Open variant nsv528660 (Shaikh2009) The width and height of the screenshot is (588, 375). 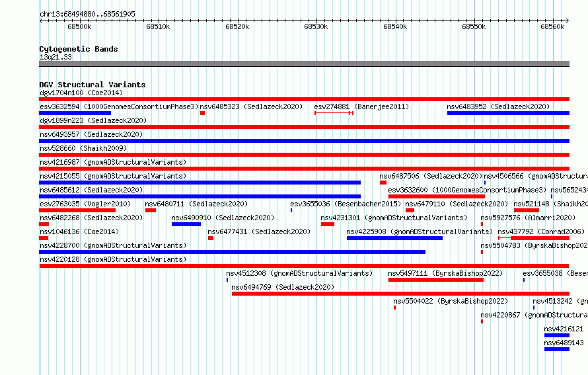point(83,148)
